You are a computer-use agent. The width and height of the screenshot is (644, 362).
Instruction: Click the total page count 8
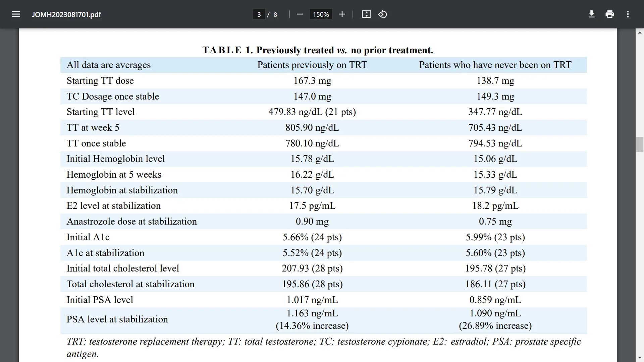(275, 14)
